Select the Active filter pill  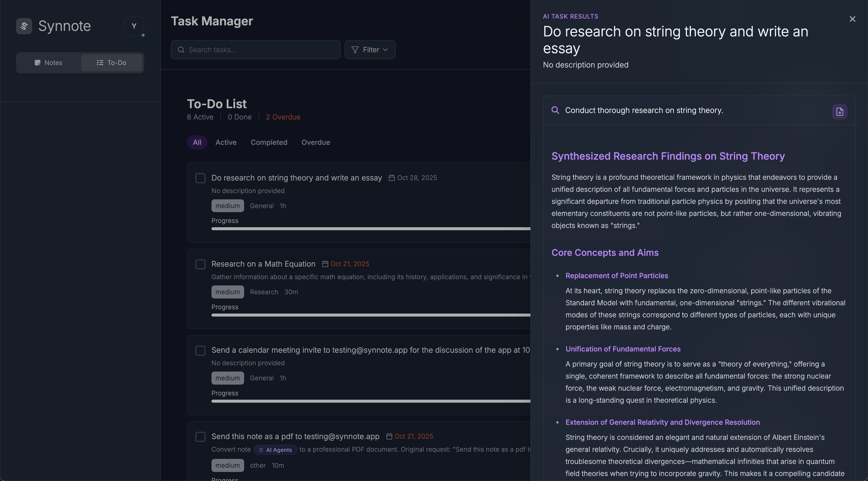click(x=226, y=143)
